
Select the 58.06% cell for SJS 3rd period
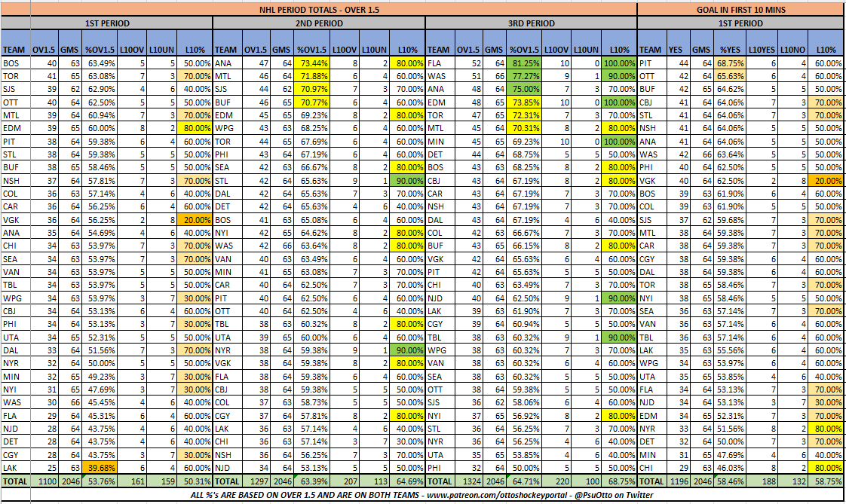524,402
